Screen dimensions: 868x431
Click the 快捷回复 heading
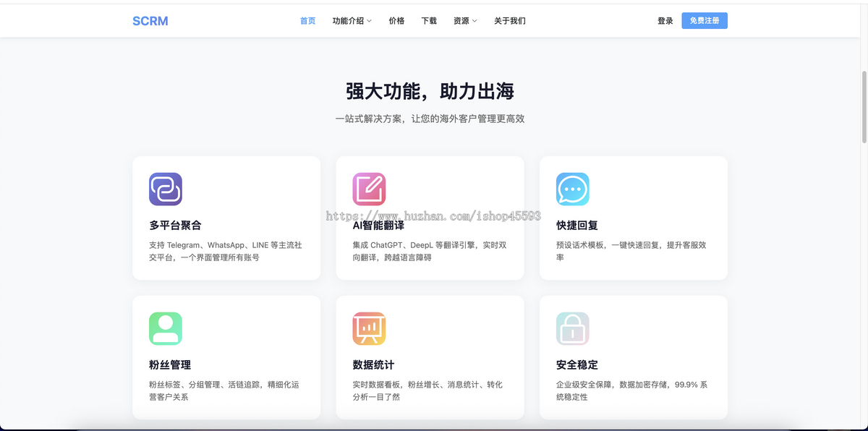(577, 226)
